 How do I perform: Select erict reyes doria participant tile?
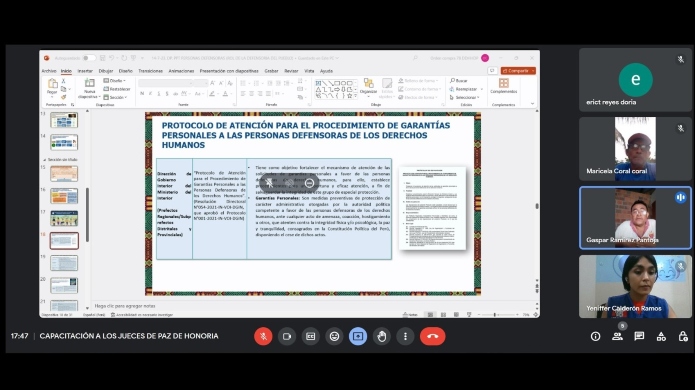pyautogui.click(x=635, y=80)
